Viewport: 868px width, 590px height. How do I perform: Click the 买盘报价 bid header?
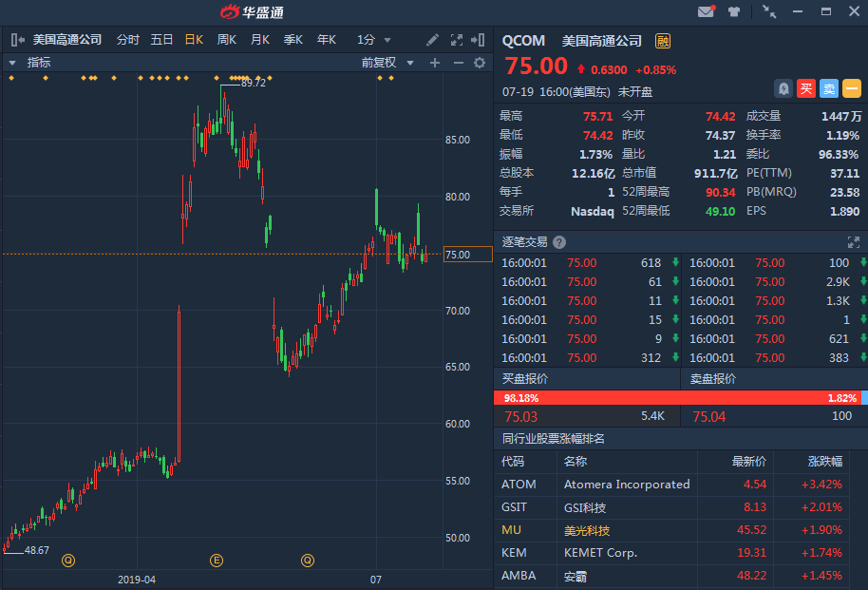525,379
